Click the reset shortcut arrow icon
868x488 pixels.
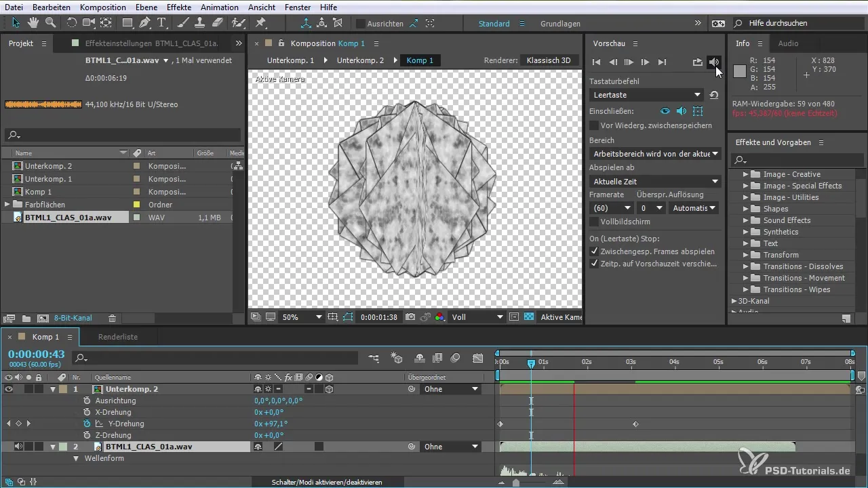coord(714,95)
